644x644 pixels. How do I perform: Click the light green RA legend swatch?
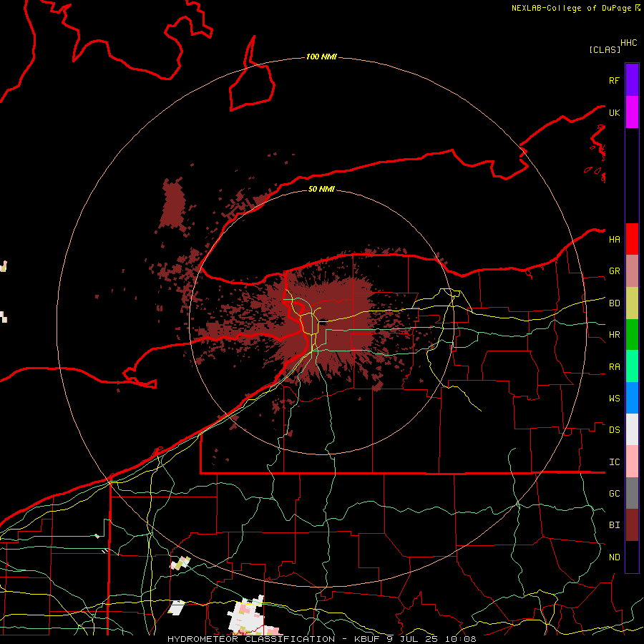pyautogui.click(x=632, y=366)
